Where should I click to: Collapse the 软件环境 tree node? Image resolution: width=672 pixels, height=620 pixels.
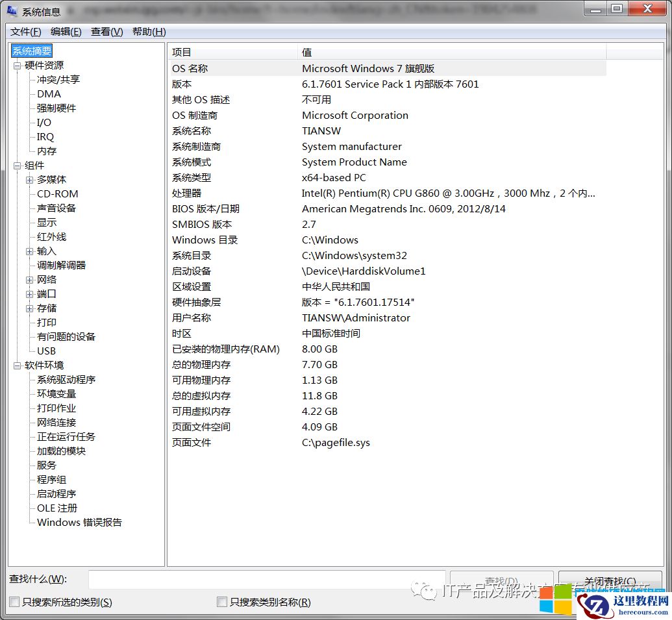click(x=17, y=366)
